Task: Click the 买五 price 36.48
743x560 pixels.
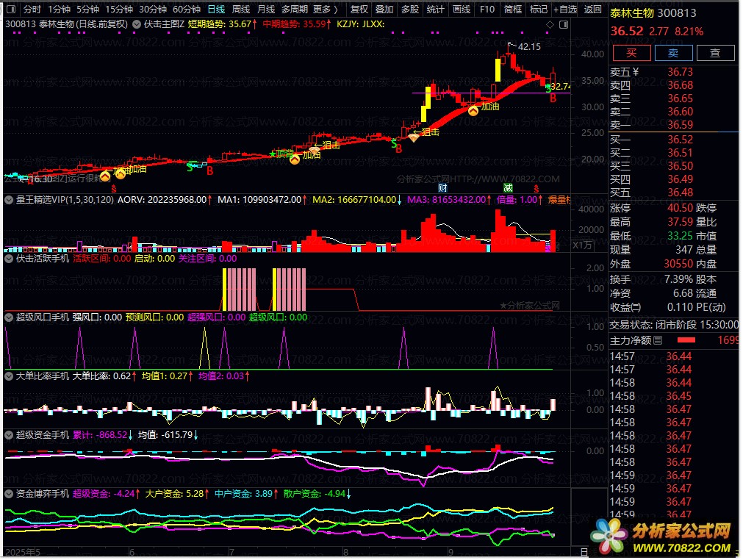Action: click(680, 193)
